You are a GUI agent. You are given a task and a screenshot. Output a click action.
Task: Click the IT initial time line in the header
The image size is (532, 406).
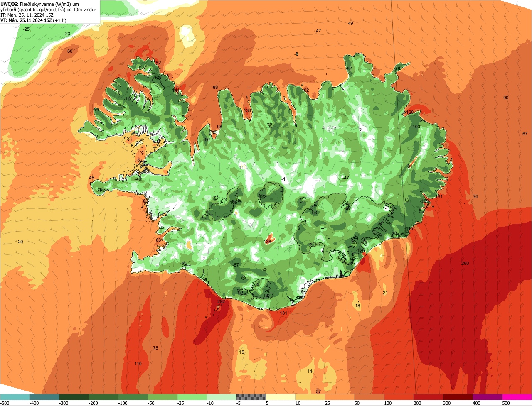27,15
